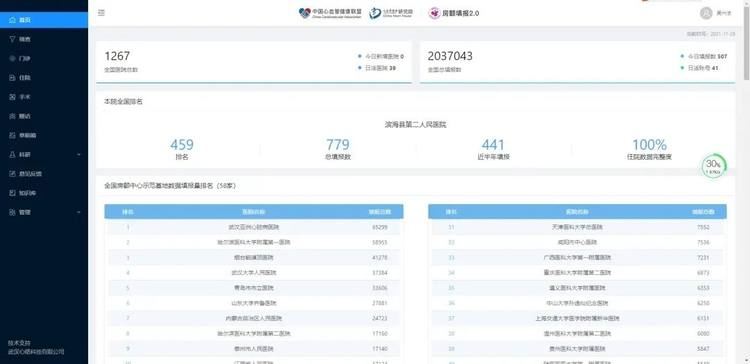Click the home icon for 首页
The image size is (750, 364).
pyautogui.click(x=12, y=20)
